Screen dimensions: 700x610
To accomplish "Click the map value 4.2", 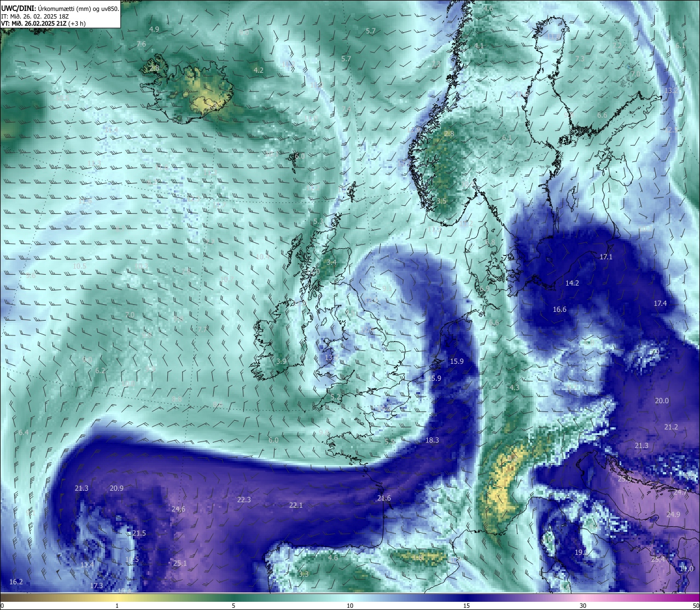I will (259, 70).
